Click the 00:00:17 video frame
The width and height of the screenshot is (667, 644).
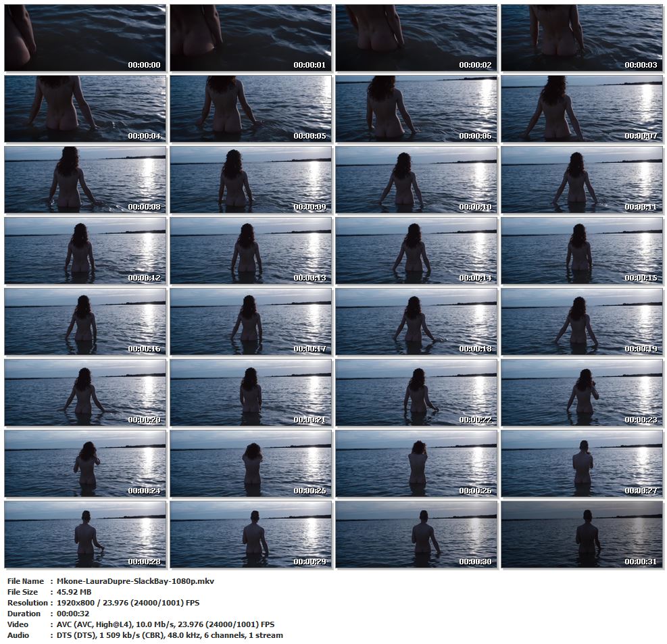(x=251, y=322)
